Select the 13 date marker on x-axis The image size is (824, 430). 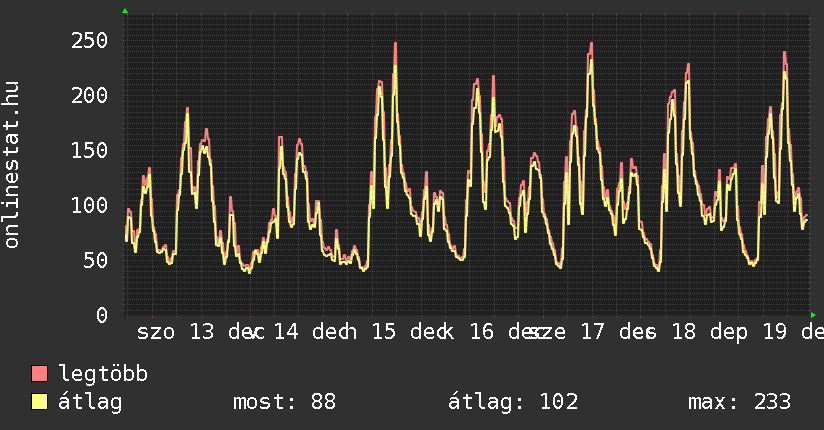pos(201,332)
